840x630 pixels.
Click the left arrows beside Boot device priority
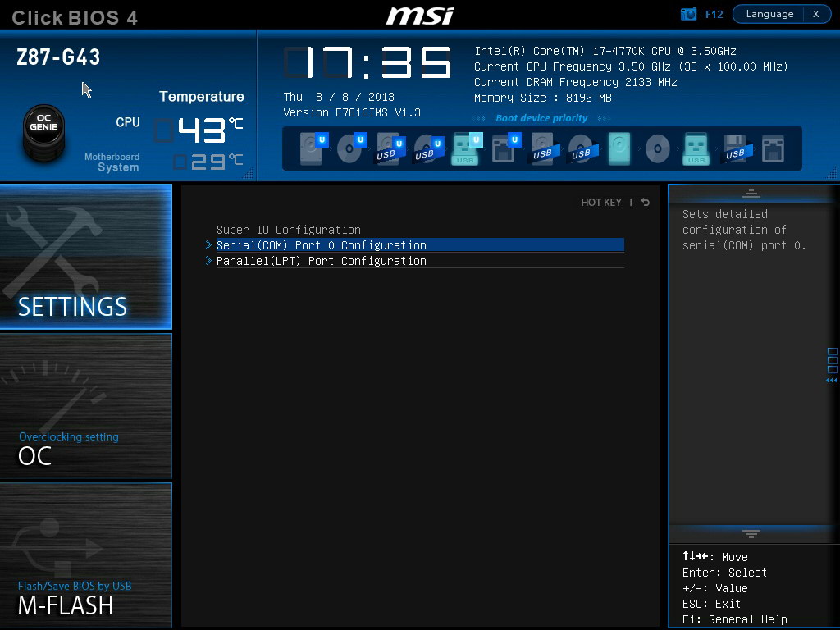(x=479, y=118)
